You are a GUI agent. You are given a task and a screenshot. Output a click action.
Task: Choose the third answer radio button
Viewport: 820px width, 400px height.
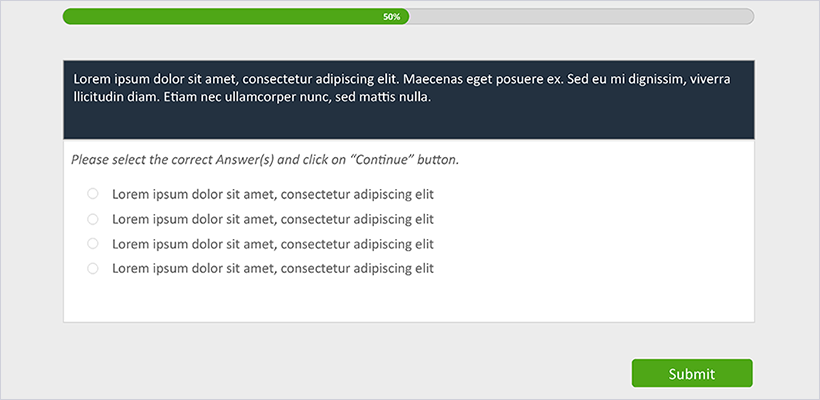pos(93,244)
